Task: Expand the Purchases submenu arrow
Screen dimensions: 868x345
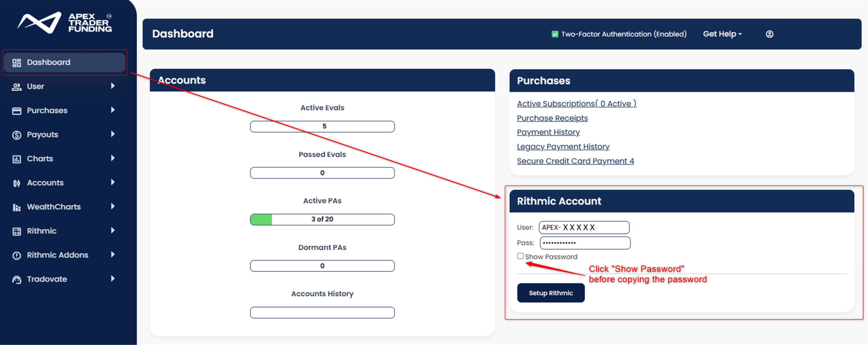Action: 113,110
